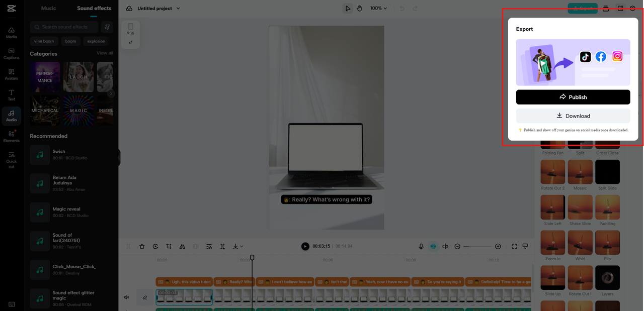
Task: Choose the hand pan tool
Action: (359, 9)
